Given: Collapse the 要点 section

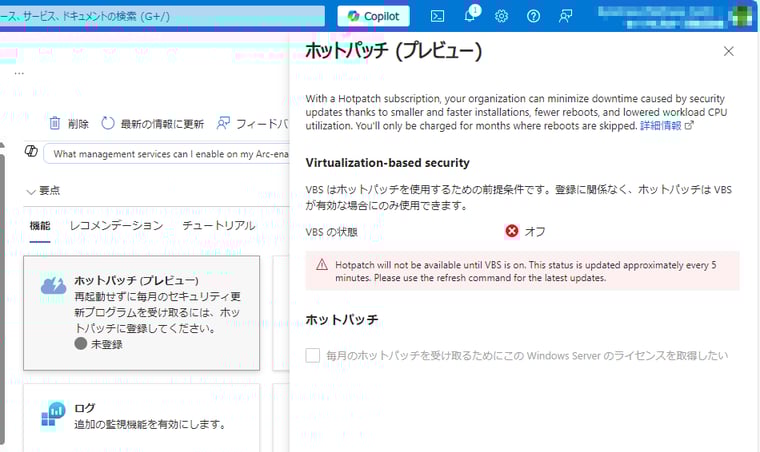Looking at the screenshot, I should click(43, 191).
